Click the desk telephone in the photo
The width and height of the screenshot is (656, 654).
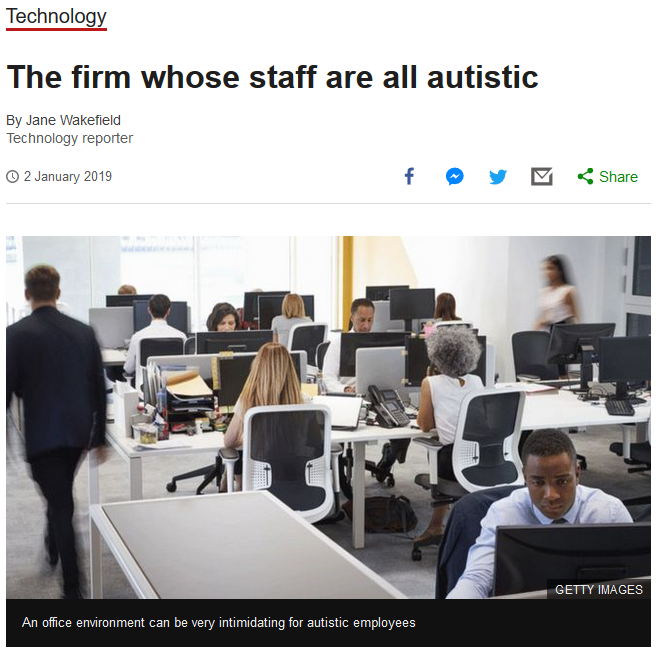click(x=388, y=406)
